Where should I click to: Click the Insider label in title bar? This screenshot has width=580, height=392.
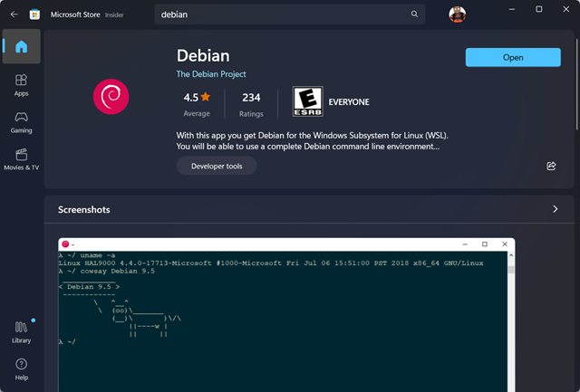tap(114, 14)
